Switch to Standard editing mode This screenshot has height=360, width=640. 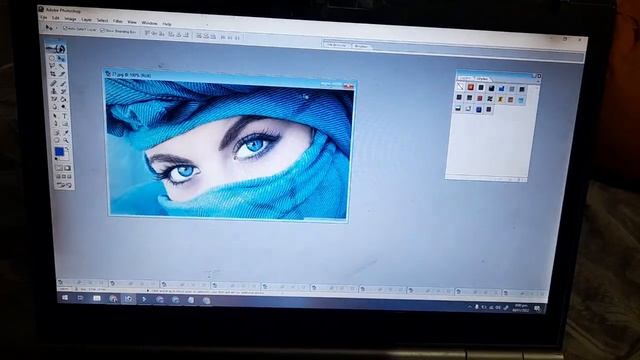pyautogui.click(x=59, y=168)
